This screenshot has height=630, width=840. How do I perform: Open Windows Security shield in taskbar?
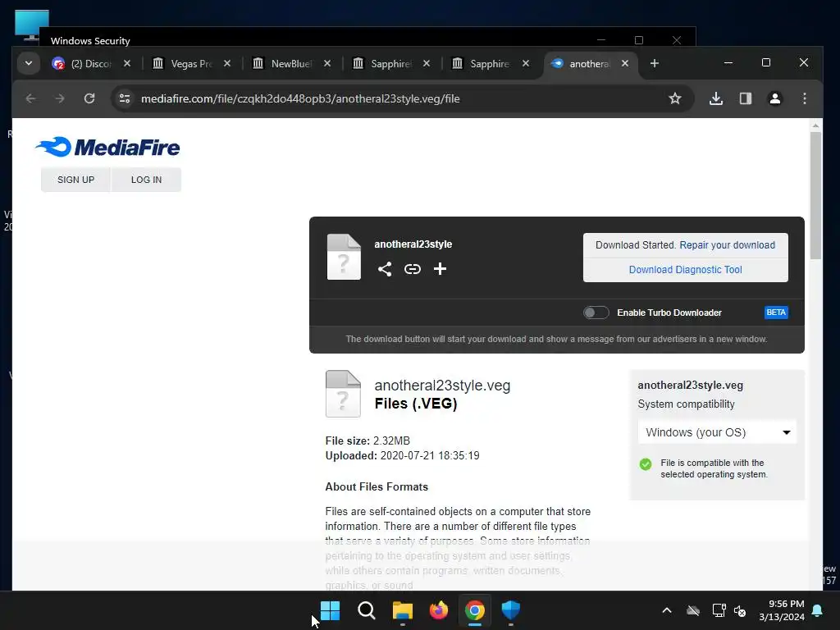510,610
